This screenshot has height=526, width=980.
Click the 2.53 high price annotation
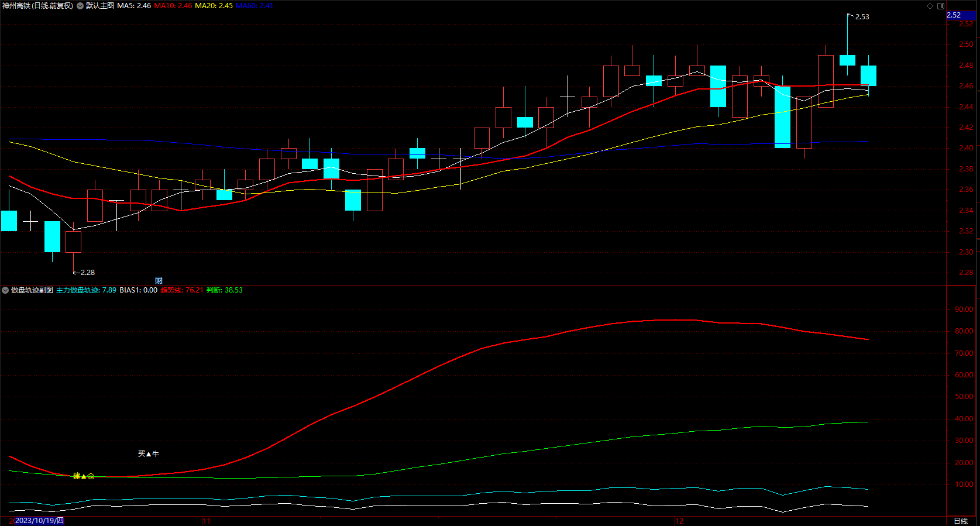(x=862, y=17)
